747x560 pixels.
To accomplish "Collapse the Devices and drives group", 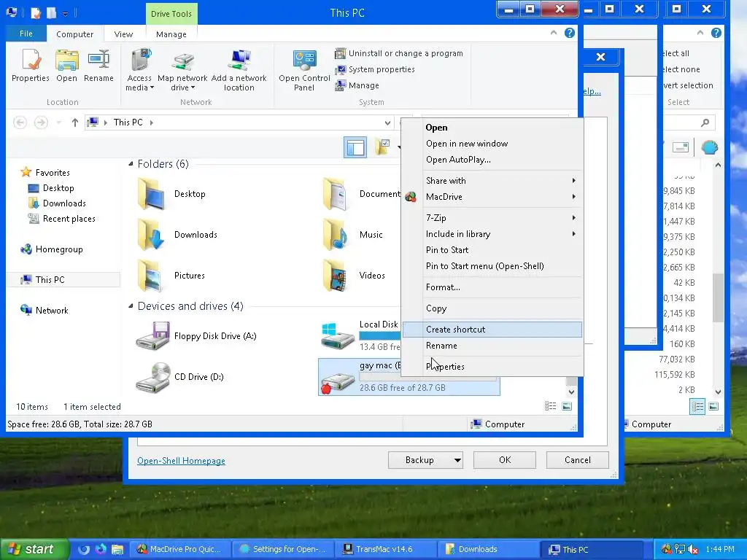I will point(131,306).
